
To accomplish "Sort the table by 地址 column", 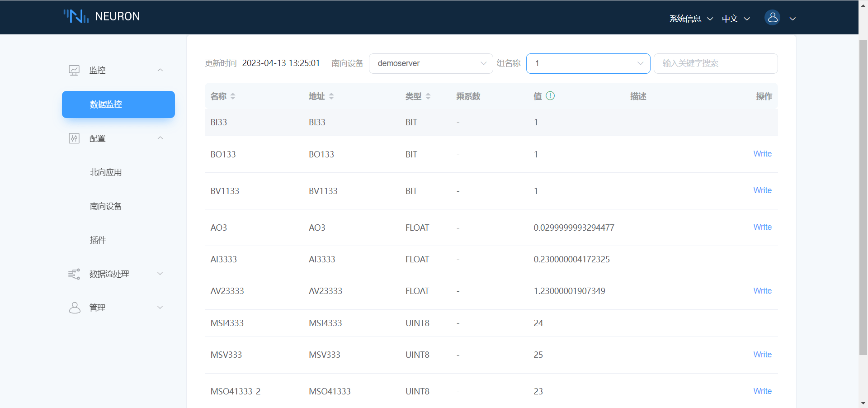I will pos(331,96).
